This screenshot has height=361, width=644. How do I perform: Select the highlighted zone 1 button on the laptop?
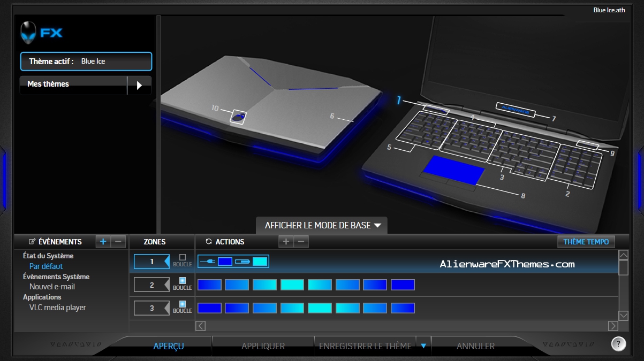coord(435,110)
